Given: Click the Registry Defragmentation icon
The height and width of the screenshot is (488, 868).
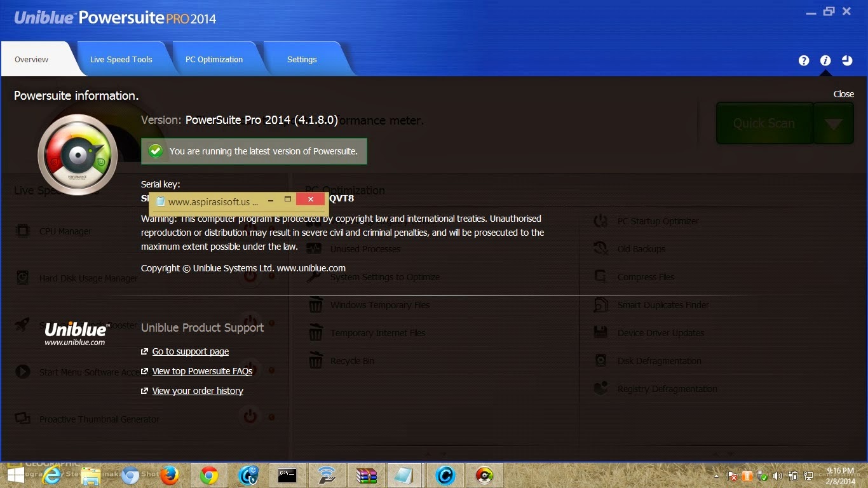Looking at the screenshot, I should 600,388.
